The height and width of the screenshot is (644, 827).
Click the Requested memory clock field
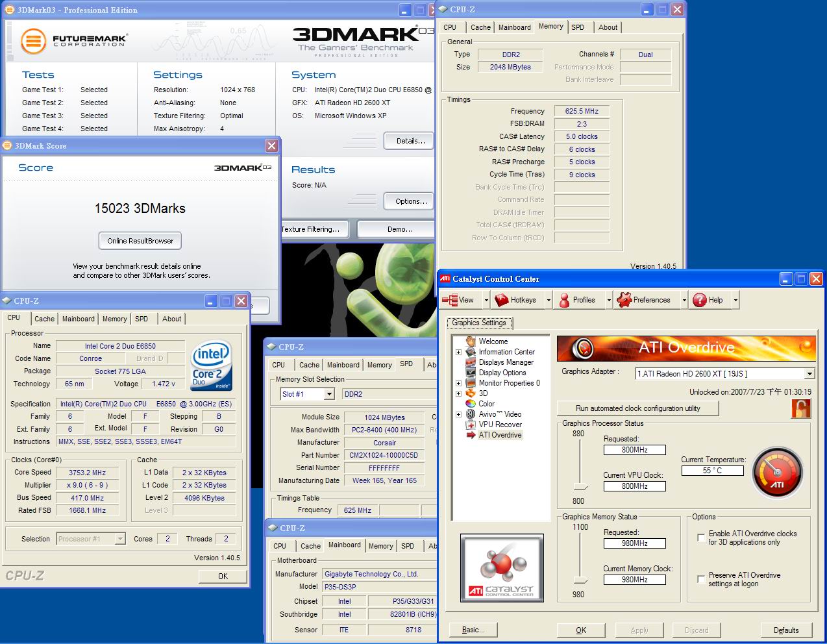tap(634, 543)
